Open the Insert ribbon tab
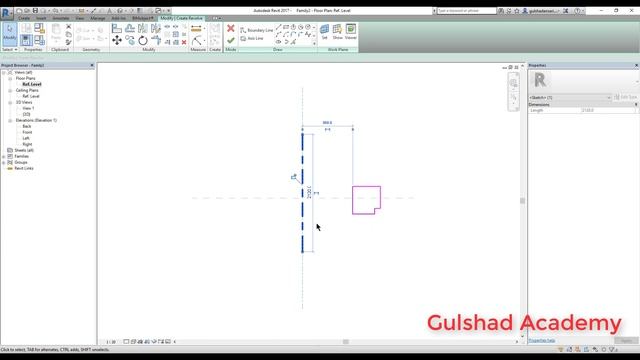 [x=41, y=18]
